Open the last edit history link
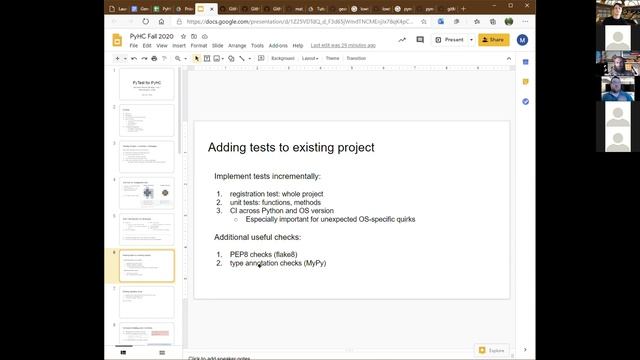This screenshot has width=640, height=360. 343,46
